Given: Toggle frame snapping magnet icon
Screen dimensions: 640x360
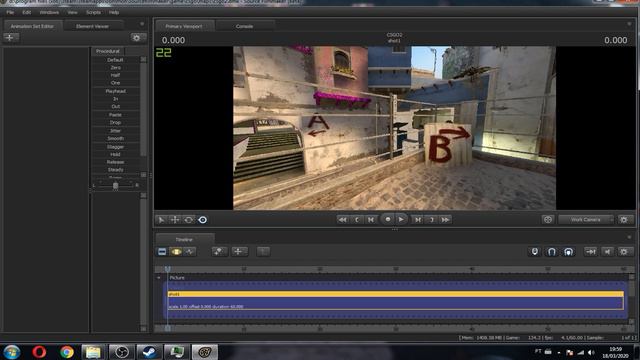Looking at the screenshot, I should (568, 251).
